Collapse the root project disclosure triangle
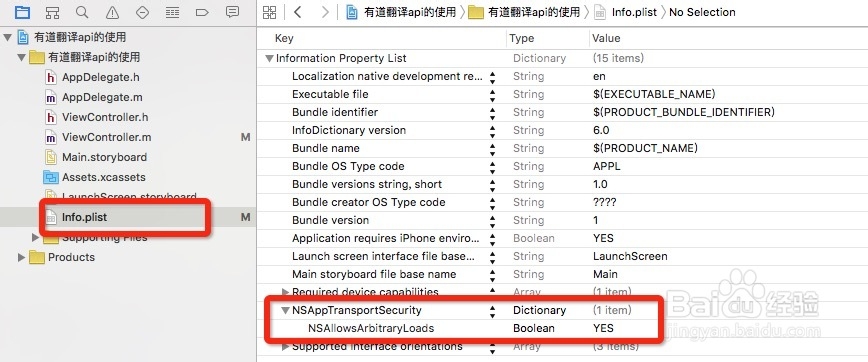 click(x=7, y=38)
